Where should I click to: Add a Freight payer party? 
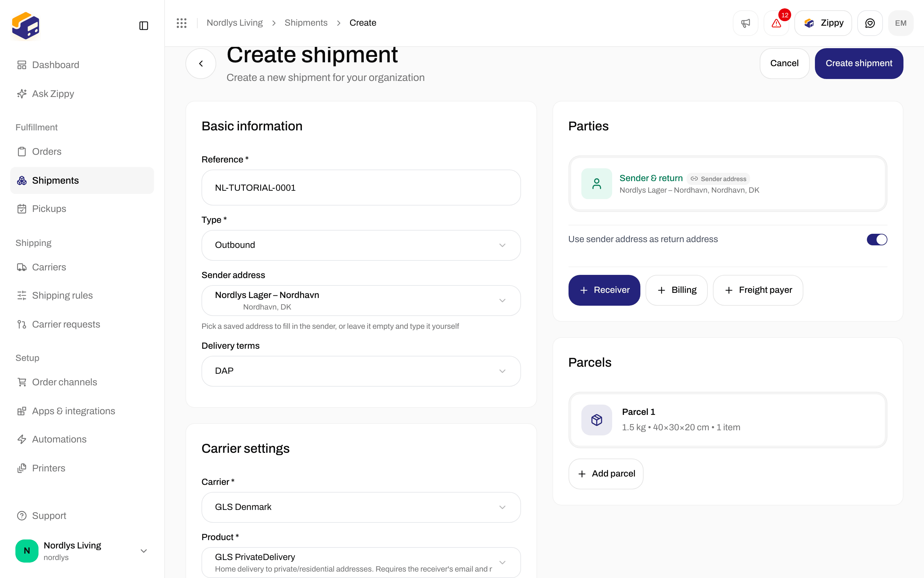click(758, 290)
